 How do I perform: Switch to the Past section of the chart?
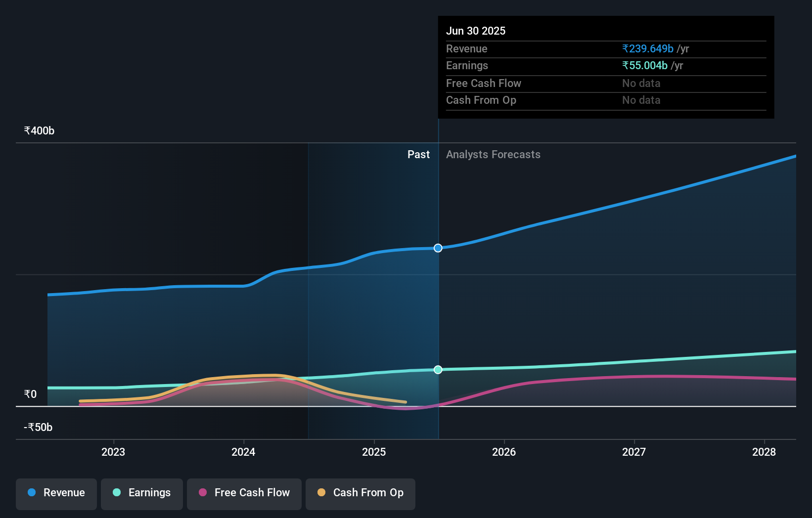pos(419,154)
